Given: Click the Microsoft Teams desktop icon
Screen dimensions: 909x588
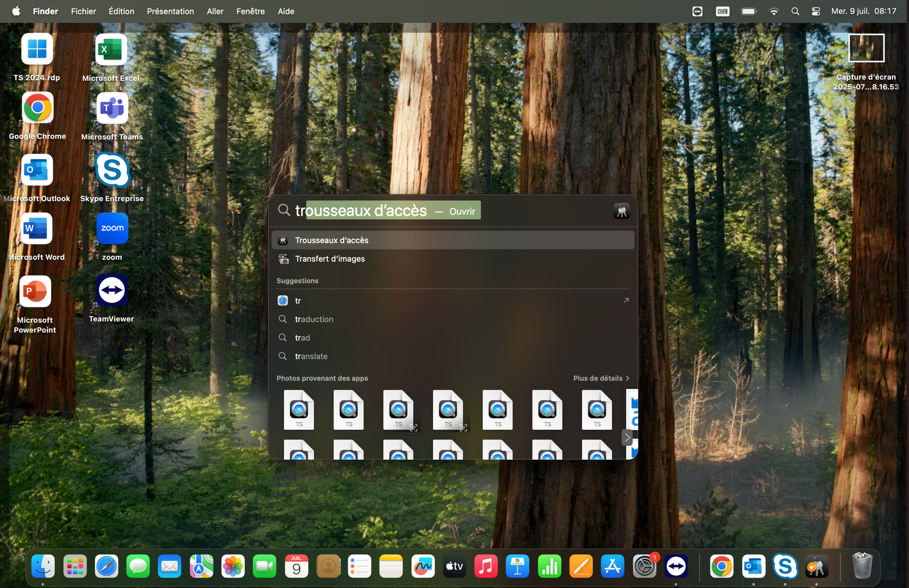Looking at the screenshot, I should point(112,109).
